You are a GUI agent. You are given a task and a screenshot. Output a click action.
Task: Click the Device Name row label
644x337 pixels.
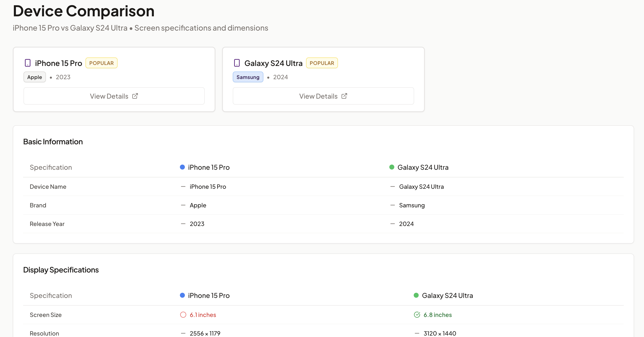[x=48, y=187]
